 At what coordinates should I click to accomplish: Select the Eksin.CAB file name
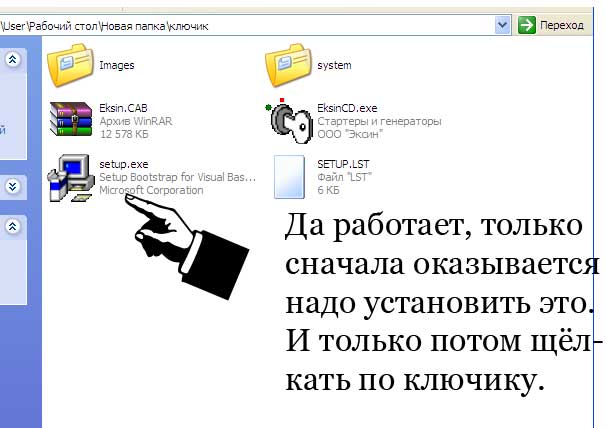(123, 108)
